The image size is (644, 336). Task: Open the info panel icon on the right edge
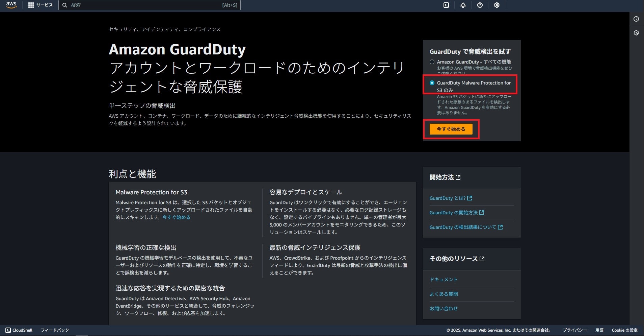(637, 19)
